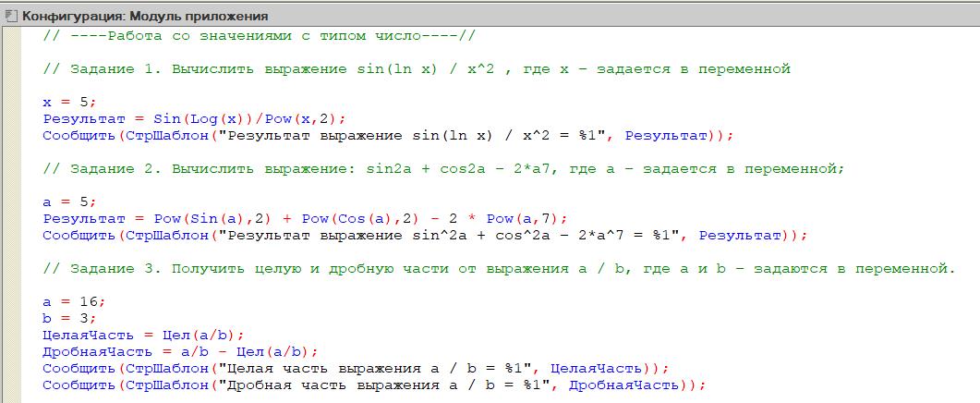The image size is (980, 403).
Task: Click the line 'ЦелаяЧасть = Цел(a/b);'
Action: coord(143,336)
